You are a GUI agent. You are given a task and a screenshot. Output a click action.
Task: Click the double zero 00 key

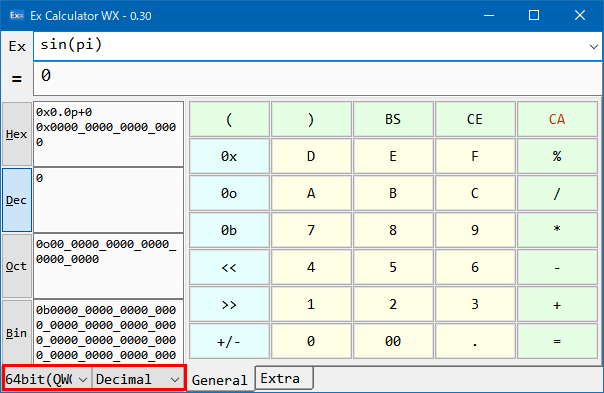pos(393,341)
